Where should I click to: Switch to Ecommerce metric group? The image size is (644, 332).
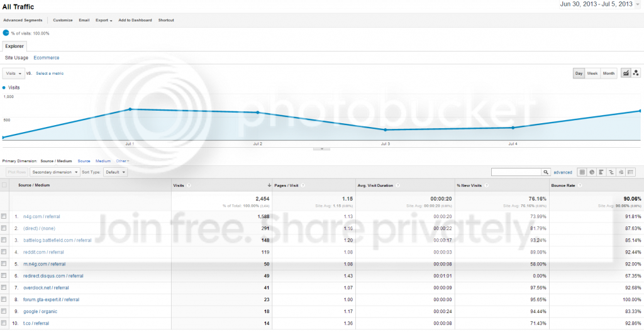(47, 58)
